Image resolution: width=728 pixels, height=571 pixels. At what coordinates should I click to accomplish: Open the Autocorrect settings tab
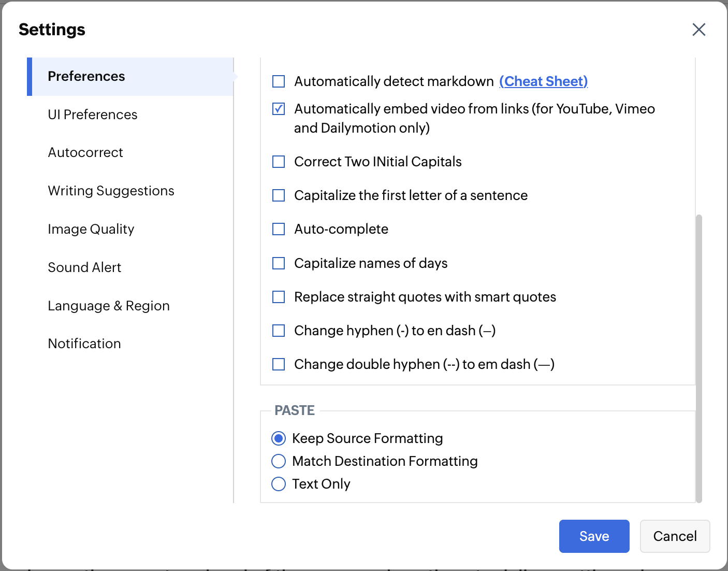[85, 152]
